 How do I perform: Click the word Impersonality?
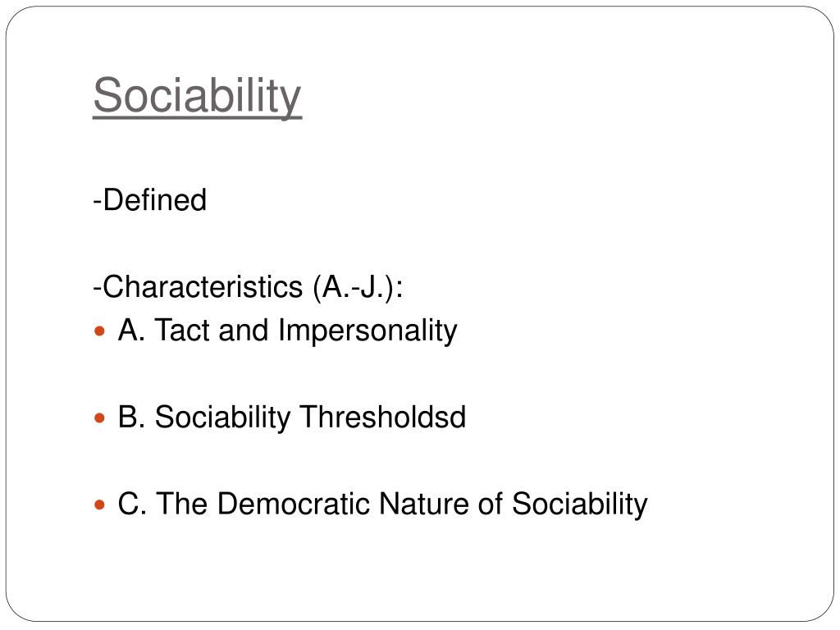tap(368, 331)
